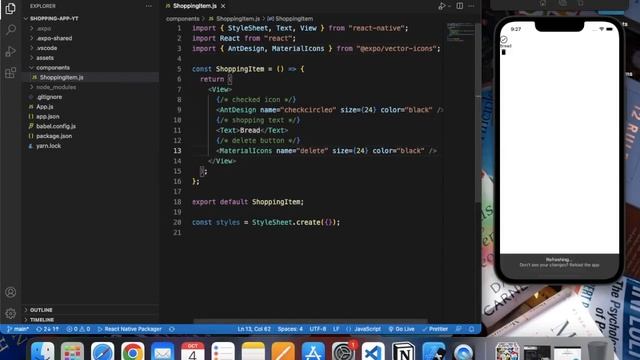The width and height of the screenshot is (640, 360).
Task: Click the delete icon in the simulator
Action: click(504, 52)
